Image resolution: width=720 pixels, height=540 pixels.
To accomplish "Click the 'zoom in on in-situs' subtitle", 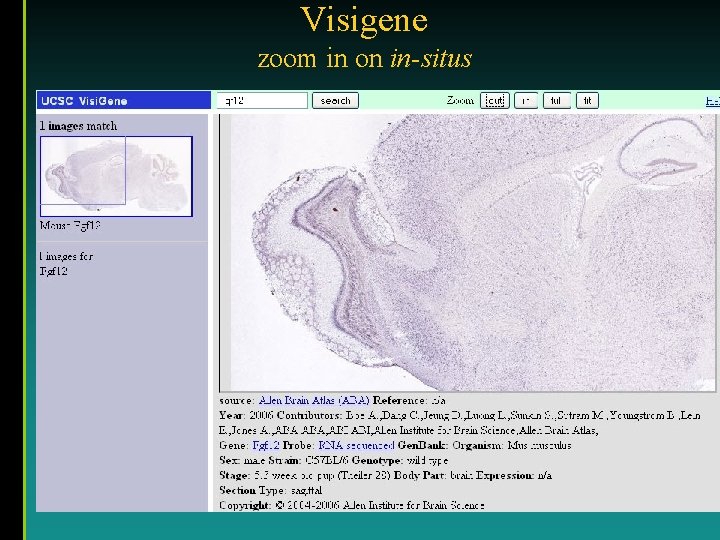I will pyautogui.click(x=365, y=59).
